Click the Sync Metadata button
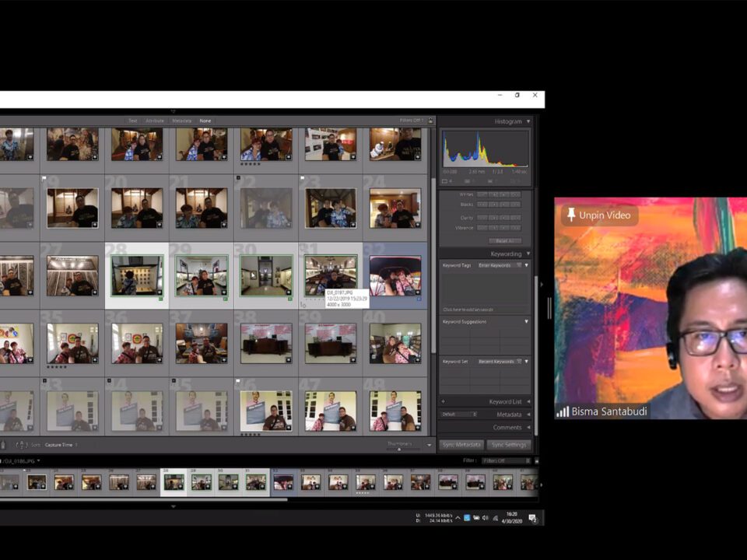 (461, 445)
